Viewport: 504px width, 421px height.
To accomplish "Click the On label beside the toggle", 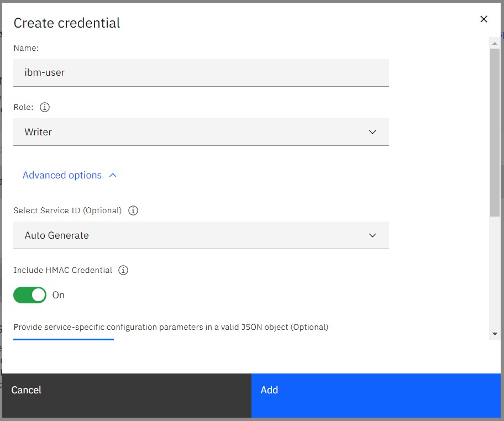I will [59, 295].
